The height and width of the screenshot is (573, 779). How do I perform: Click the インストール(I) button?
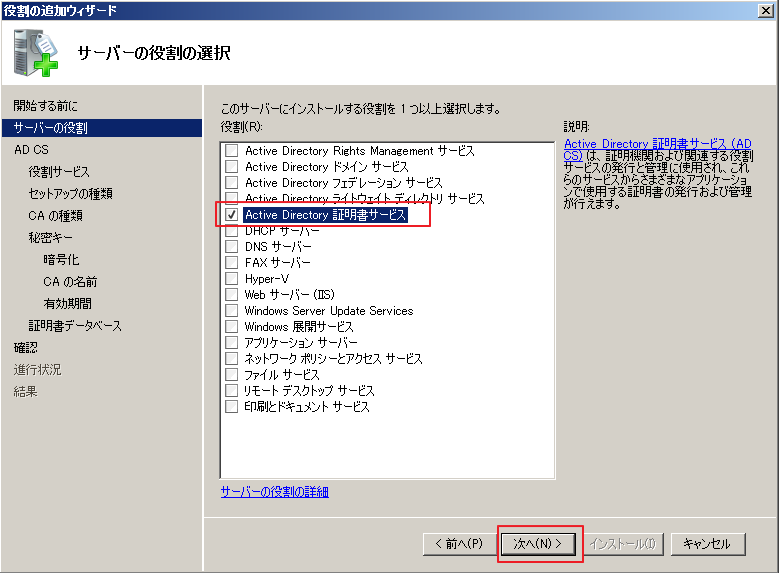[623, 544]
